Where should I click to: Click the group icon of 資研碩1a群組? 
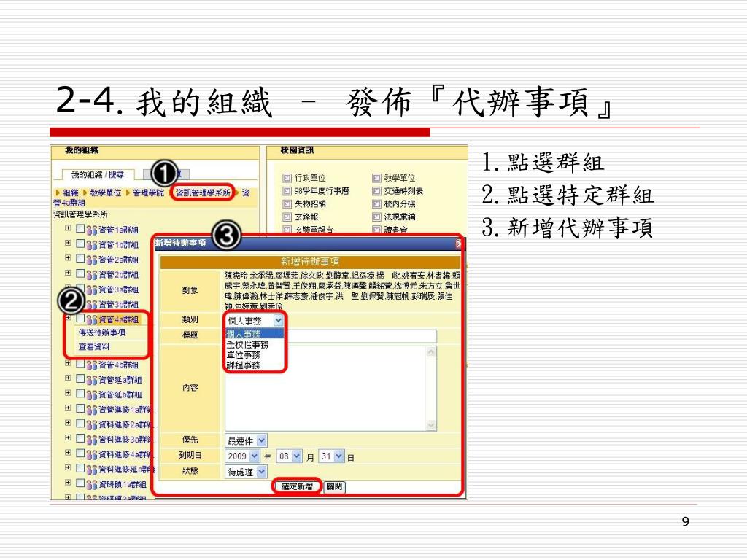[91, 485]
